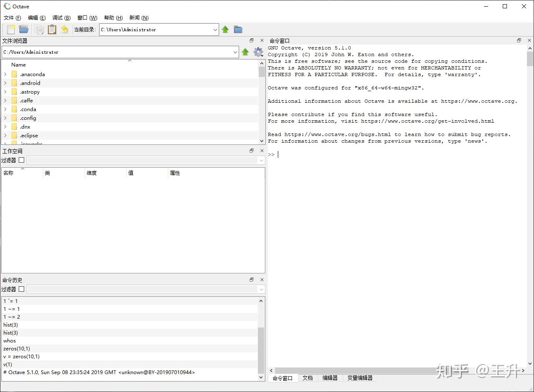Click the Open File folder toolbar icon

point(24,29)
